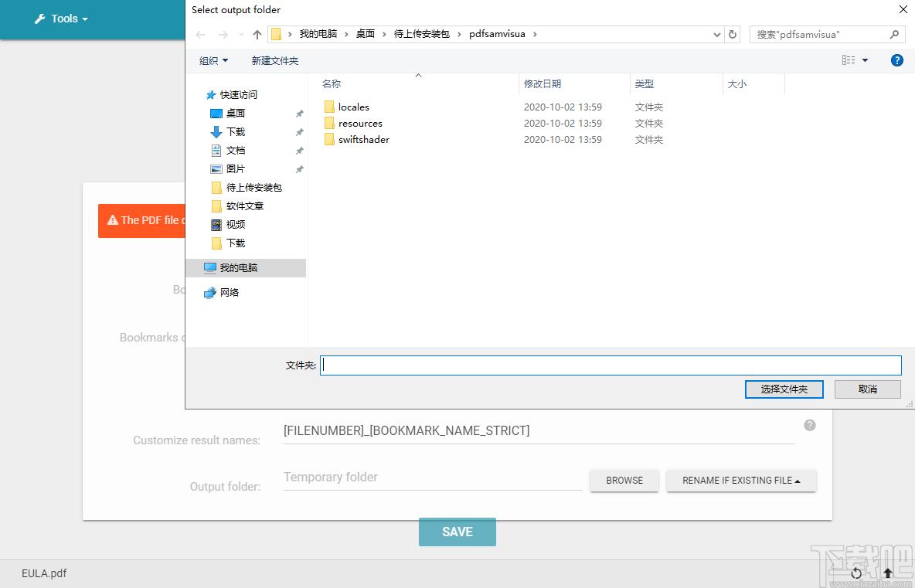This screenshot has width=915, height=588.
Task: Go up one folder level with up arrow
Action: (x=257, y=35)
